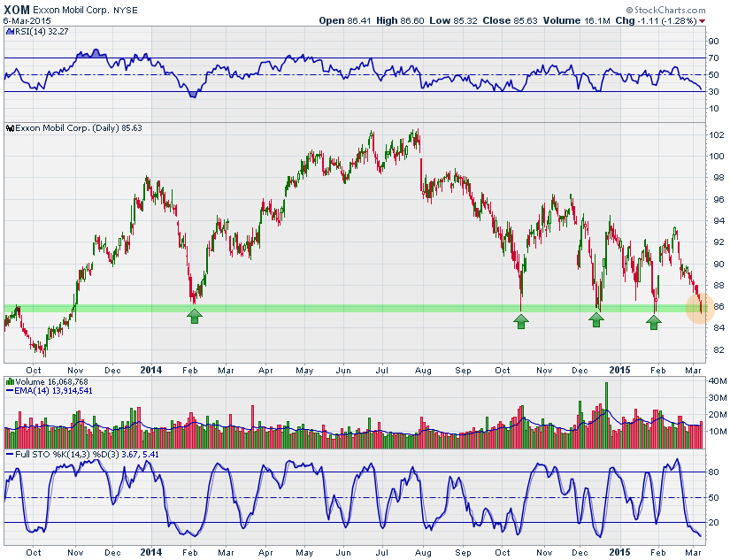Click the Chg -1.11 (-1.28%) value
The height and width of the screenshot is (560, 730).
656,20
